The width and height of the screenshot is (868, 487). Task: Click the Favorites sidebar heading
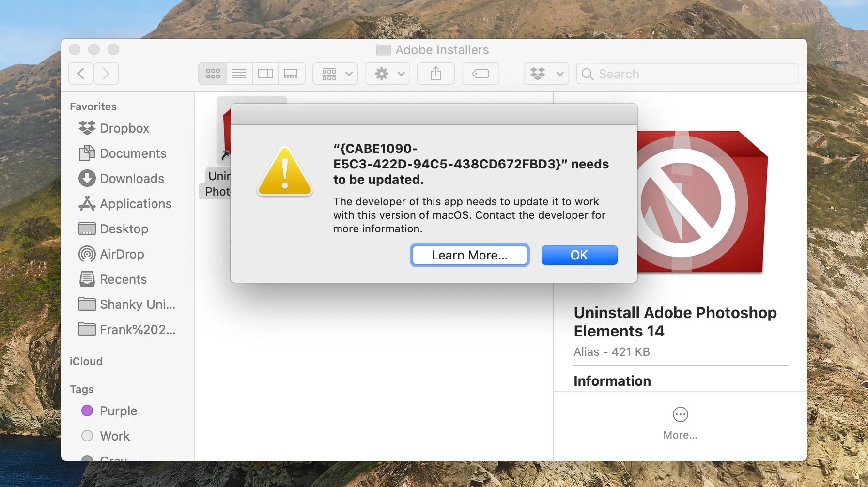(93, 107)
